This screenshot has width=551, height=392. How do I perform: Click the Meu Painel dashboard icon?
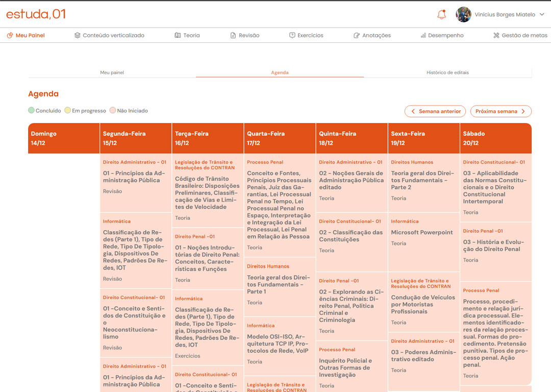point(10,35)
